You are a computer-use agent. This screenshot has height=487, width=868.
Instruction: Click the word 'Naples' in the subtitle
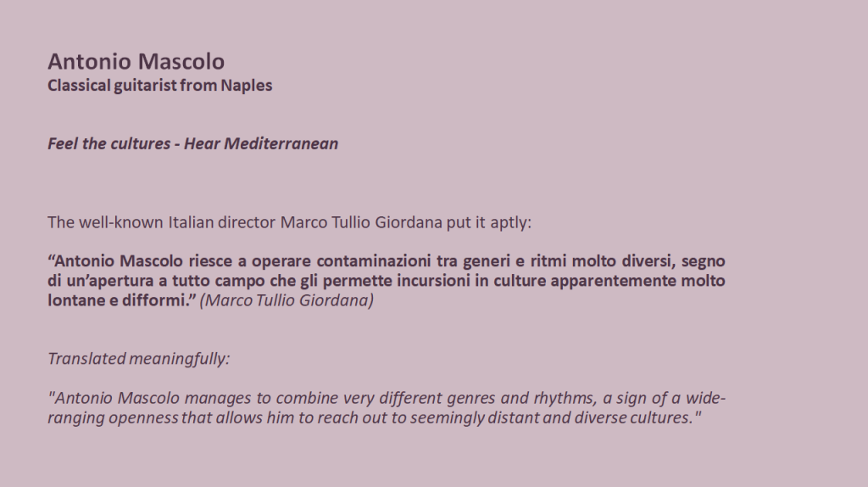point(247,86)
